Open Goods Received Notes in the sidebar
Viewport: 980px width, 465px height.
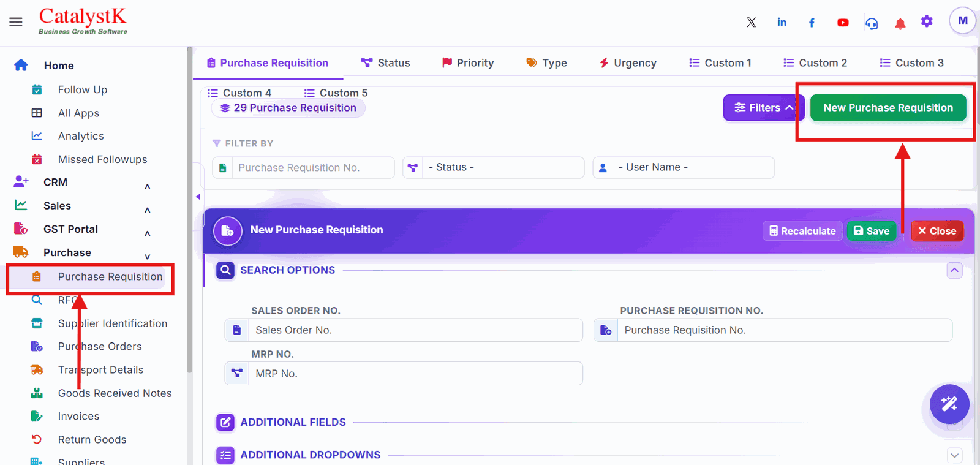point(115,393)
